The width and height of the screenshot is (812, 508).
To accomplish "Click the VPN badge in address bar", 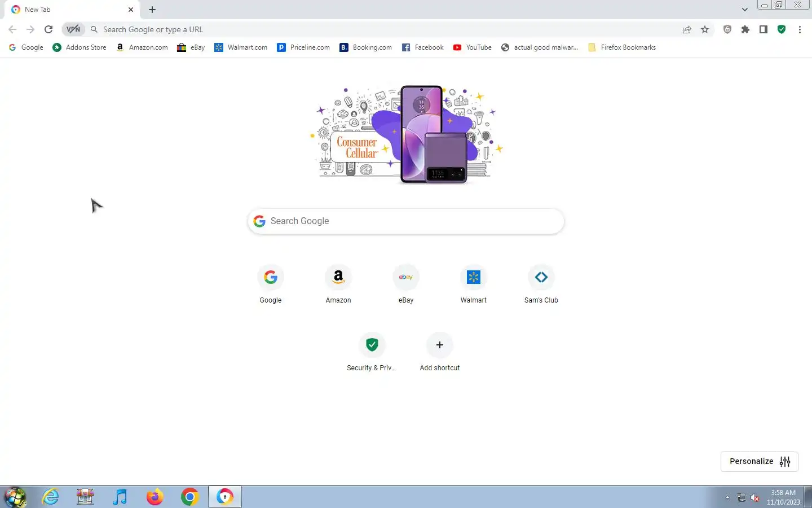I will coord(73,29).
